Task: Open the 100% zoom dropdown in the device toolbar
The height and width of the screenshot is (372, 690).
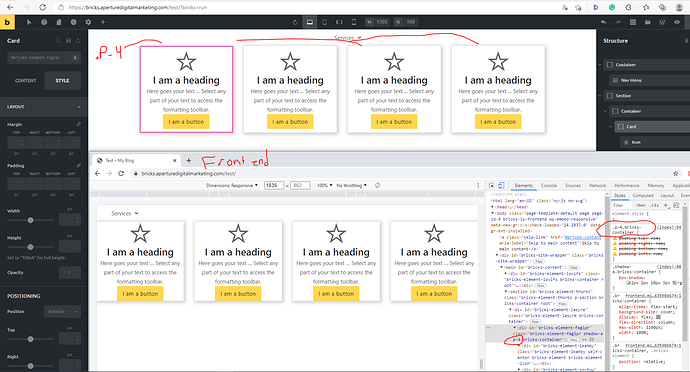Action: tap(325, 185)
